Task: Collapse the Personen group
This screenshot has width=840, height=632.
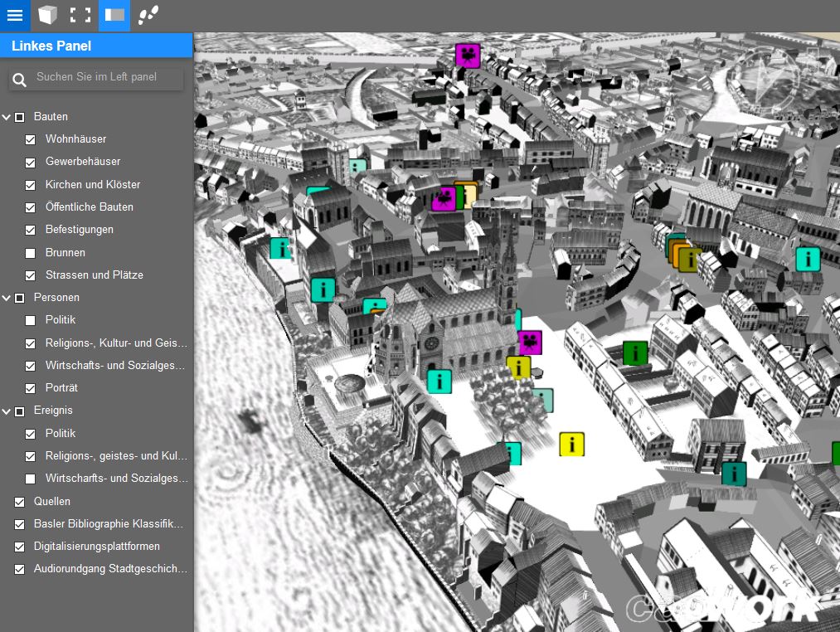Action: point(7,297)
